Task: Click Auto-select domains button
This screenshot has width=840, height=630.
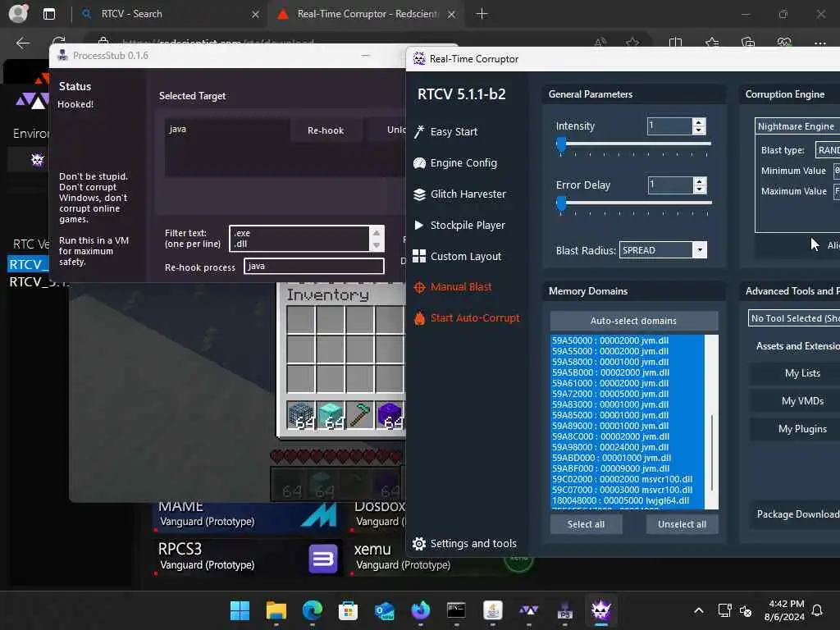Action: point(634,321)
